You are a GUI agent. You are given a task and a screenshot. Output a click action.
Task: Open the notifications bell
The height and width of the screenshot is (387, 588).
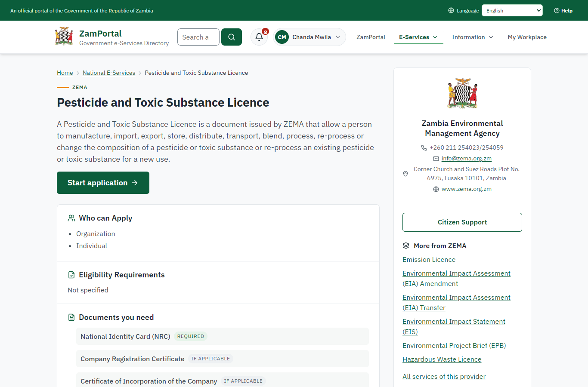tap(259, 37)
